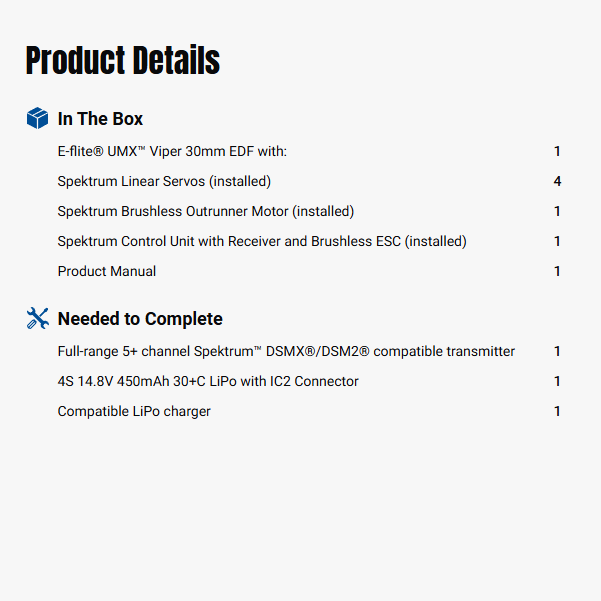Click quantity 1 beside Brushless Outrunner Motor

coord(557,211)
